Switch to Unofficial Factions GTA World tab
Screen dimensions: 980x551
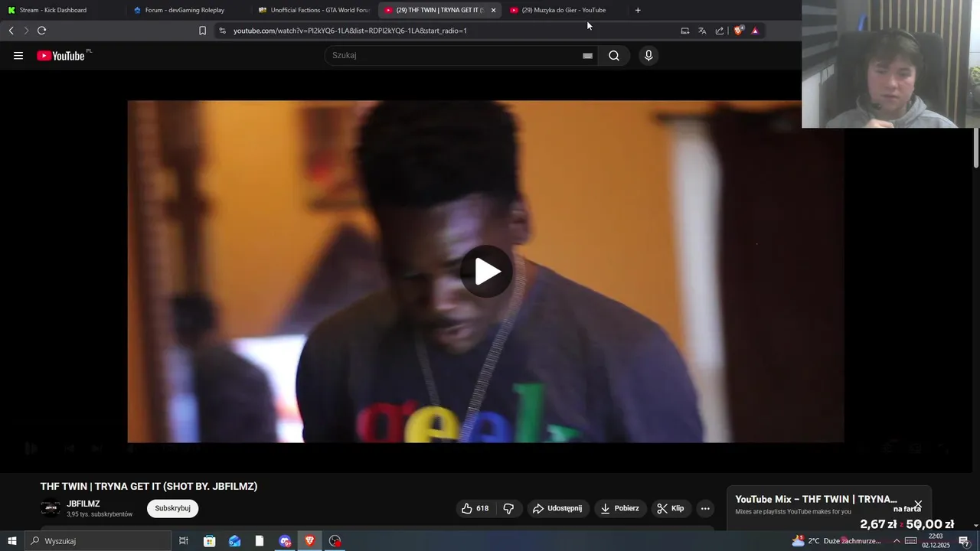coord(314,10)
